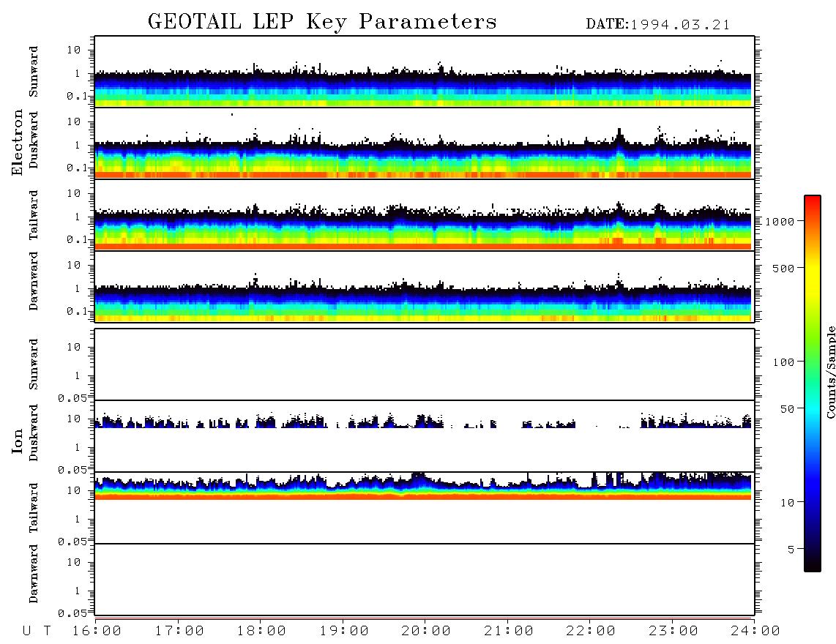This screenshot has height=644, width=836.
Task: Click the 0.05 tick of Ion Tailward axis
Action: coord(72,542)
